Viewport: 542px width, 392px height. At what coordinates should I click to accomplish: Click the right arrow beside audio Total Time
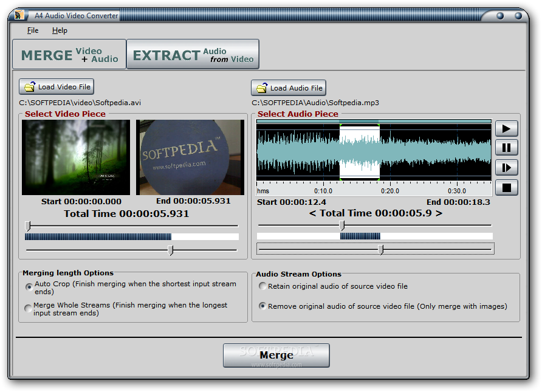pyautogui.click(x=439, y=213)
